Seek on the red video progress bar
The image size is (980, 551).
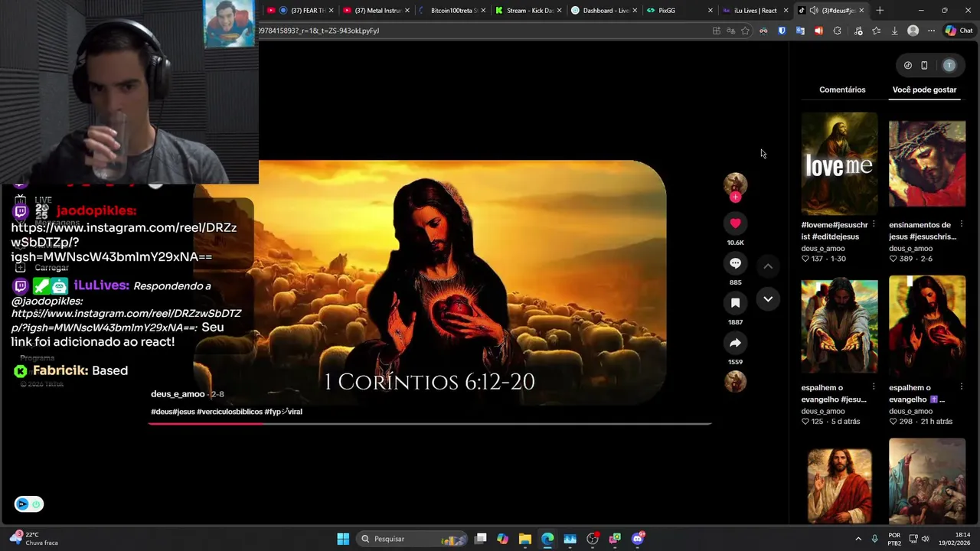pyautogui.click(x=430, y=423)
